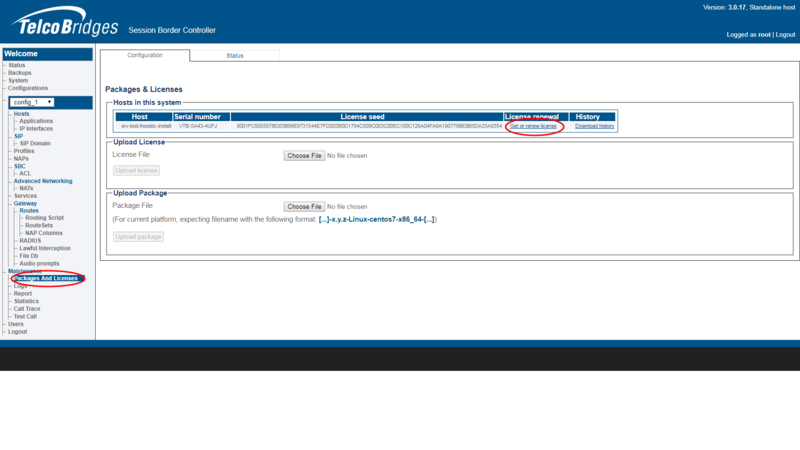Open Advanced Networking in the sidebar
800x450 pixels.
click(x=43, y=181)
